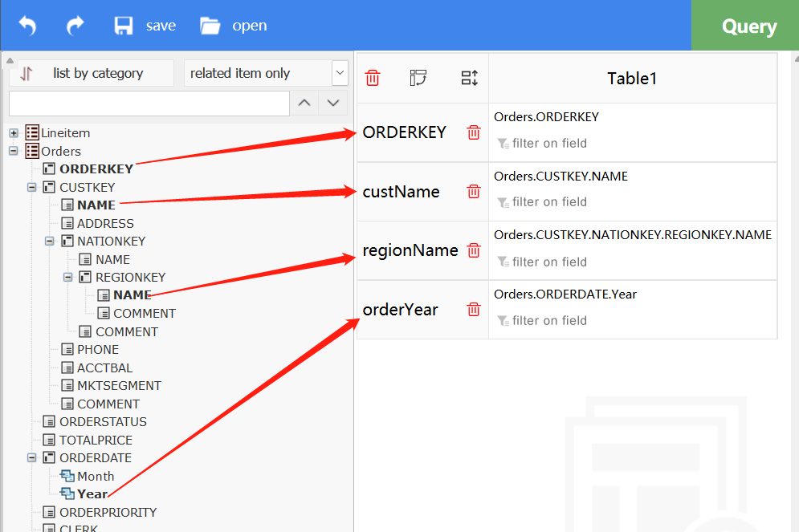This screenshot has height=532, width=799.
Task: Click the sort toggle icon beside list by category
Action: (x=26, y=74)
